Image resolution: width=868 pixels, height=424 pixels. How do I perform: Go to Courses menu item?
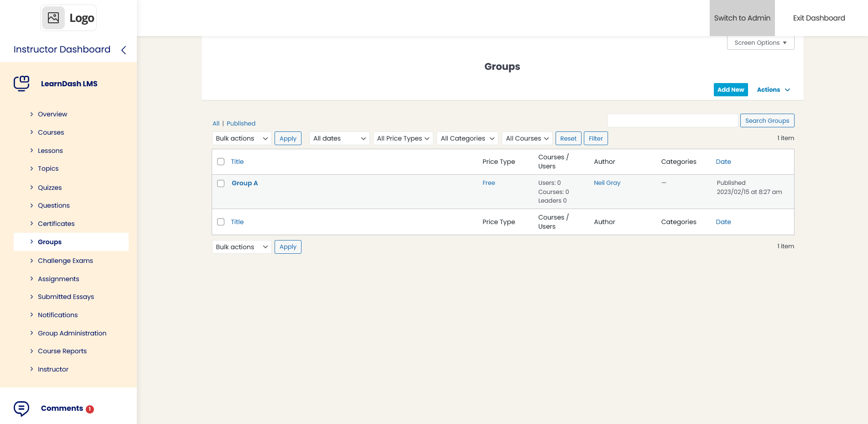[51, 132]
